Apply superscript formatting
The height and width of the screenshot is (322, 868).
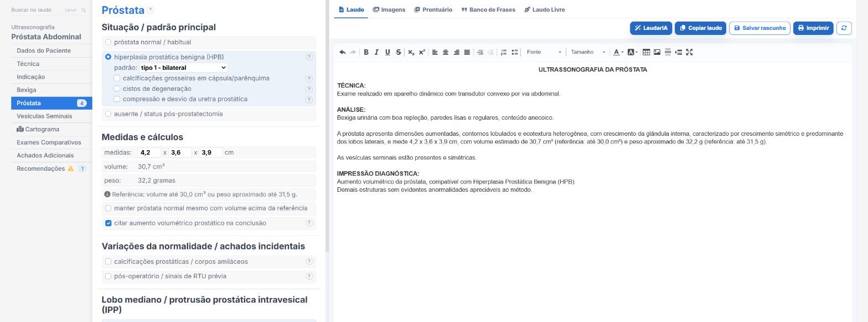click(422, 52)
